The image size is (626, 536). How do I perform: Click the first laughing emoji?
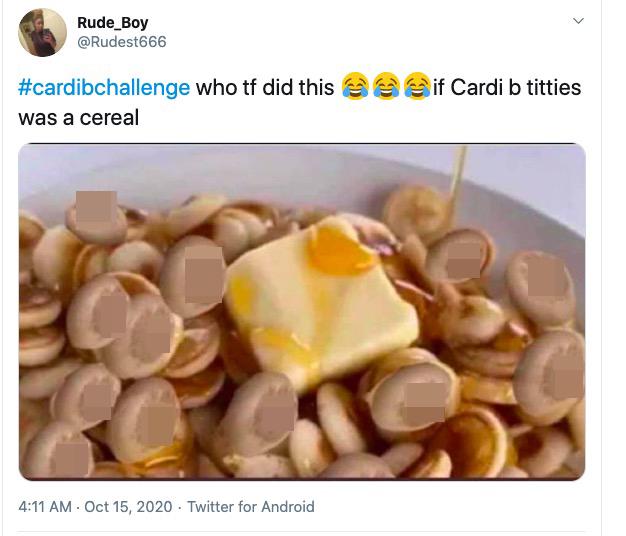click(355, 86)
